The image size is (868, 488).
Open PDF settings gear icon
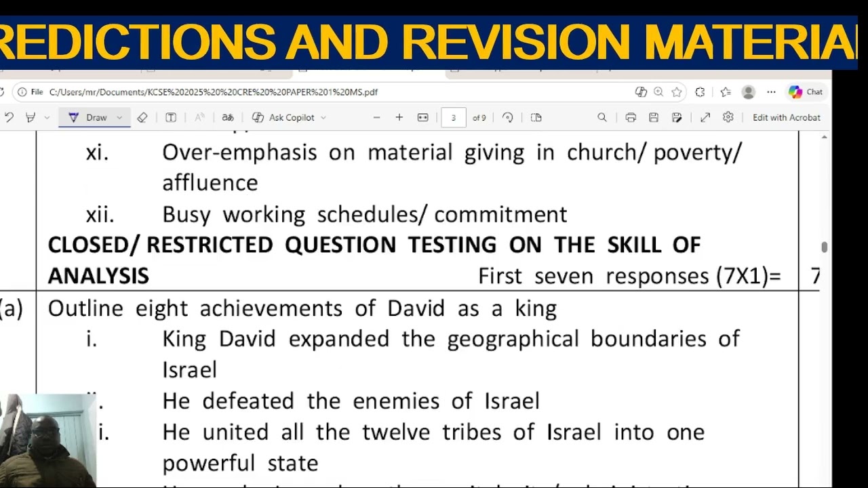728,117
